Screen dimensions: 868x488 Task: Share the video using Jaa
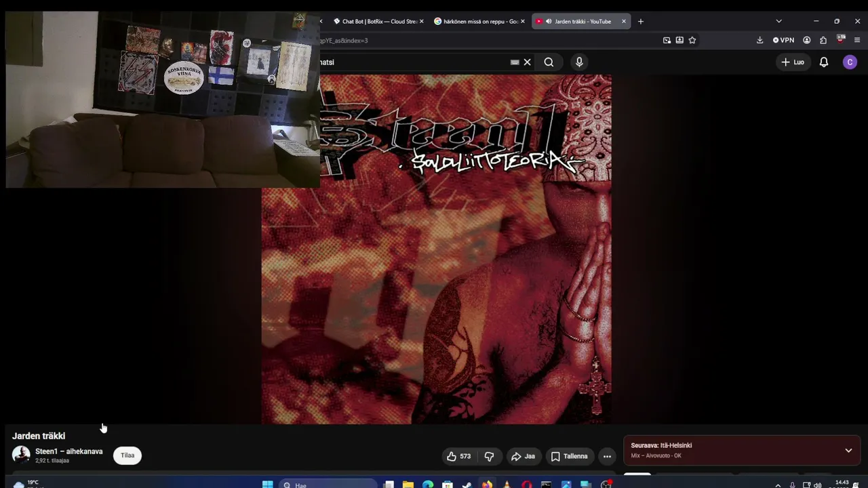523,456
